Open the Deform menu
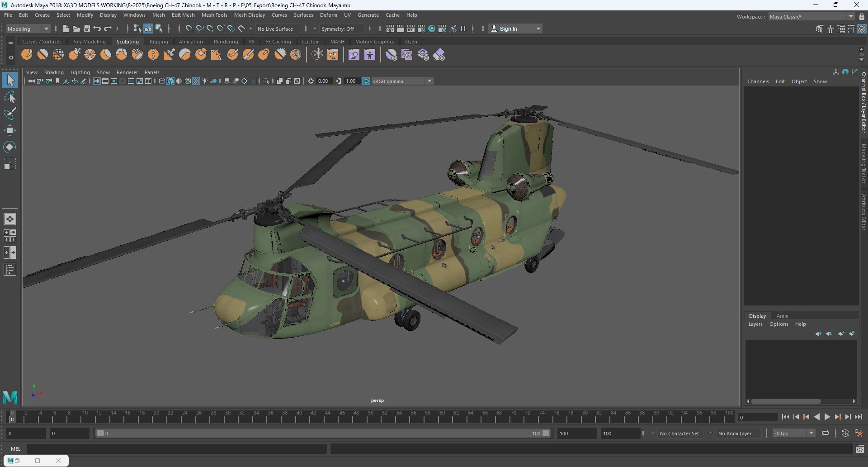The width and height of the screenshot is (868, 467). coord(329,15)
